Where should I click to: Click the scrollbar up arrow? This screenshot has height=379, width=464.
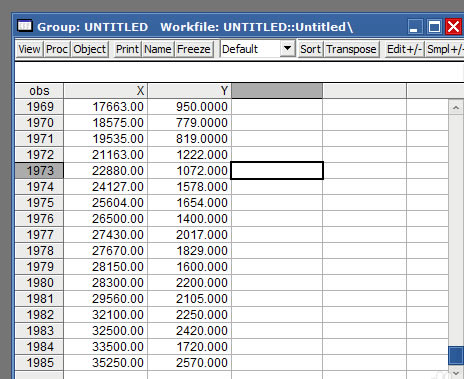pyautogui.click(x=456, y=107)
